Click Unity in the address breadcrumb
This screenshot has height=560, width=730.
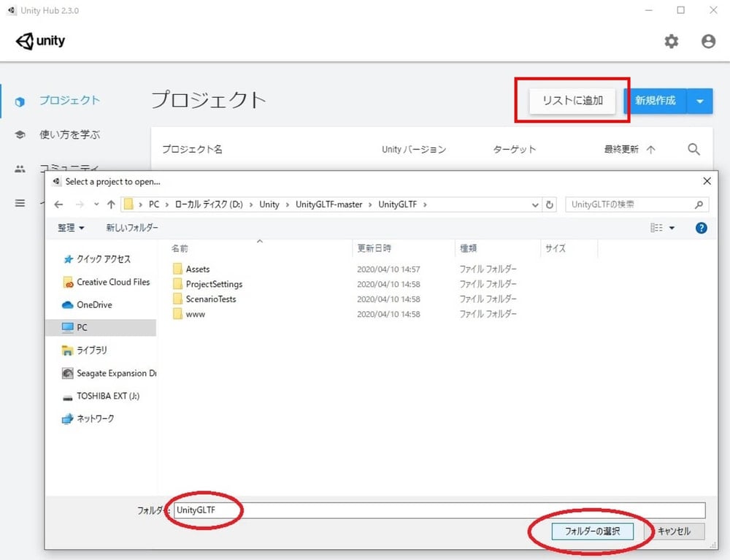tap(269, 204)
